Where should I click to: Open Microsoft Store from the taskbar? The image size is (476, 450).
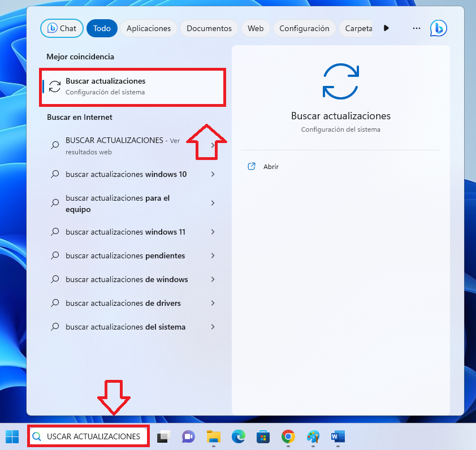263,436
